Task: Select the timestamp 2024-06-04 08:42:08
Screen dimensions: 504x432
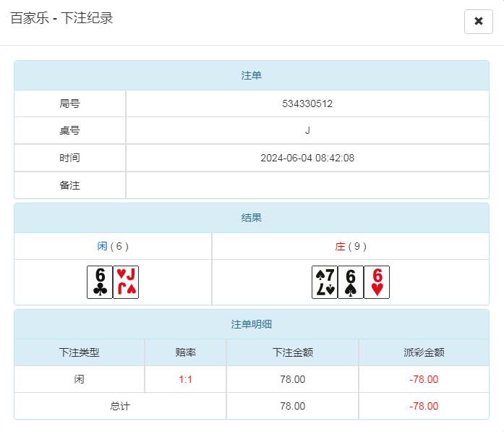Action: click(307, 158)
